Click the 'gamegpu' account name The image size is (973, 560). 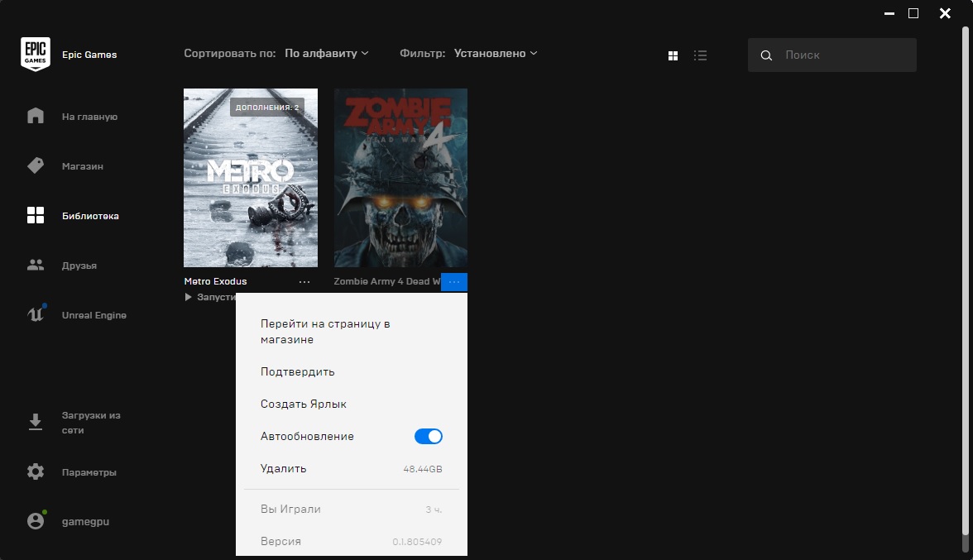(x=86, y=522)
